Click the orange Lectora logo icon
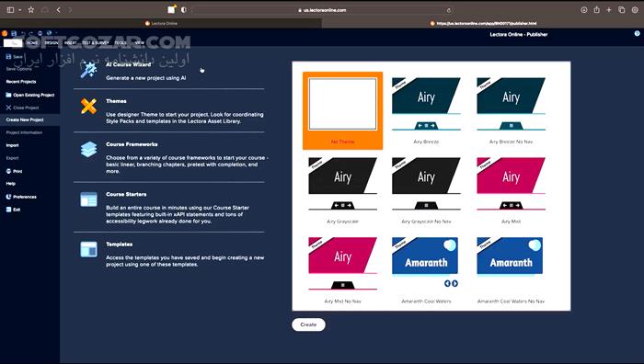This screenshot has width=644, height=364. 5,33
